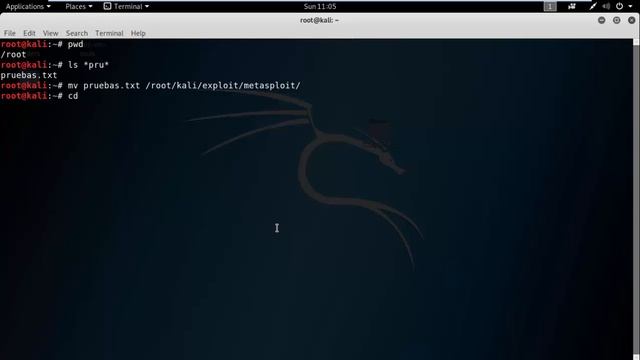The width and height of the screenshot is (640, 360).
Task: Open volume speaker icon in top bar
Action: pyautogui.click(x=606, y=7)
